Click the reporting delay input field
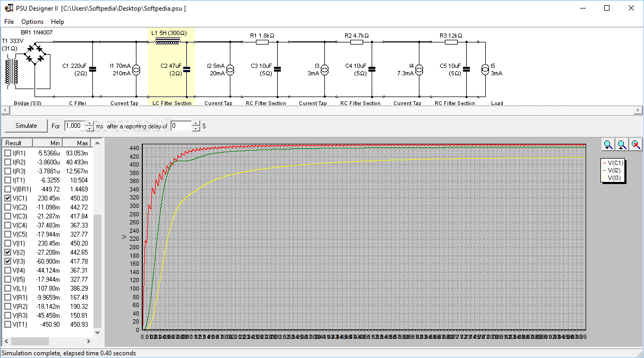This screenshot has width=644, height=358. pyautogui.click(x=181, y=126)
